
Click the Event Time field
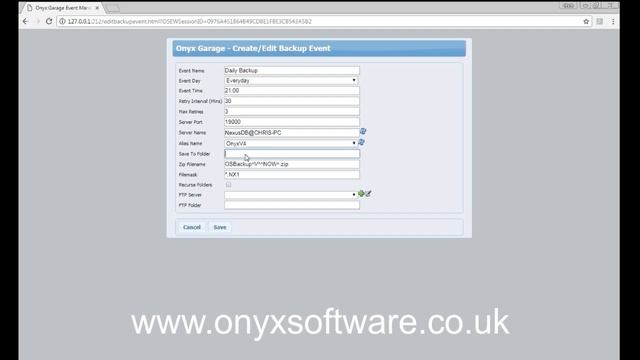point(291,91)
